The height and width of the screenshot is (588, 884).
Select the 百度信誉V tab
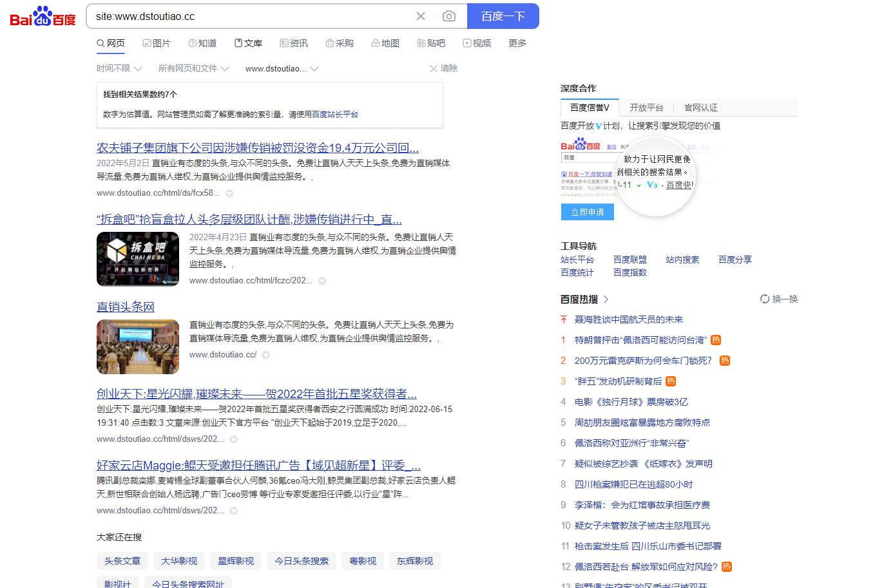590,108
